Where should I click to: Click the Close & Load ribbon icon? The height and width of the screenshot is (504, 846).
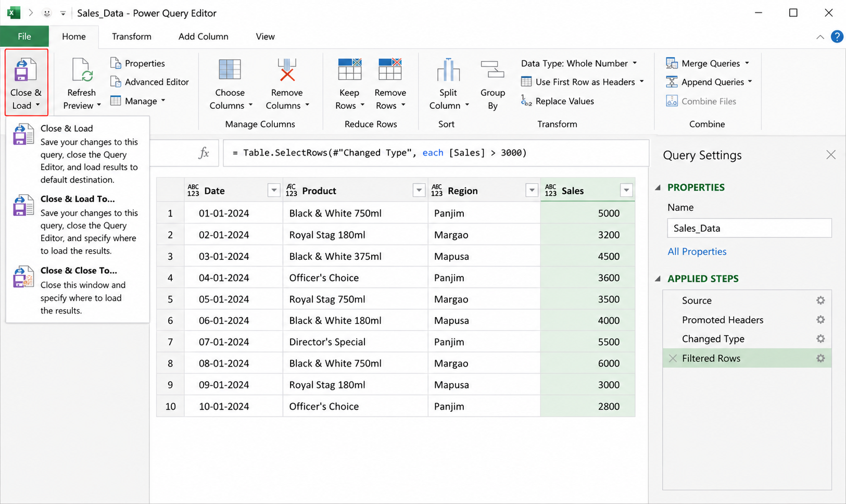(x=26, y=70)
